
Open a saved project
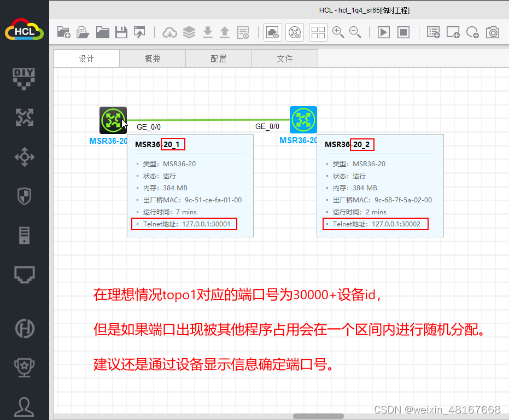coord(83,32)
